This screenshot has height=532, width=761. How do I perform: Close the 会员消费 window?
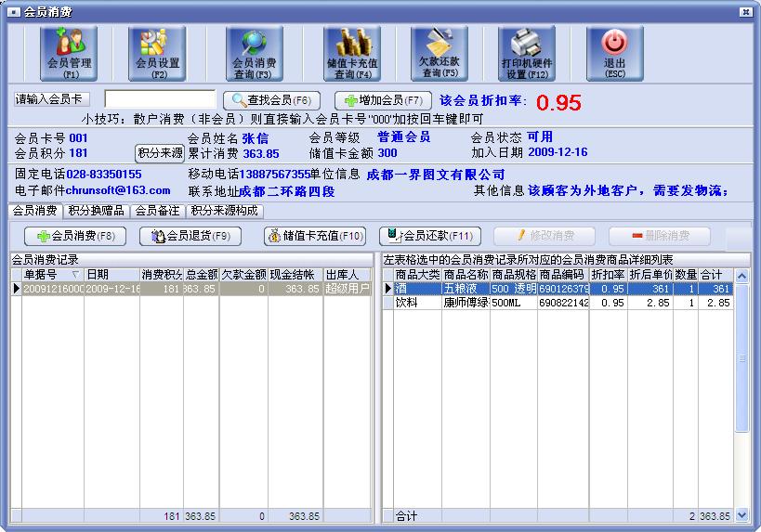tap(746, 12)
